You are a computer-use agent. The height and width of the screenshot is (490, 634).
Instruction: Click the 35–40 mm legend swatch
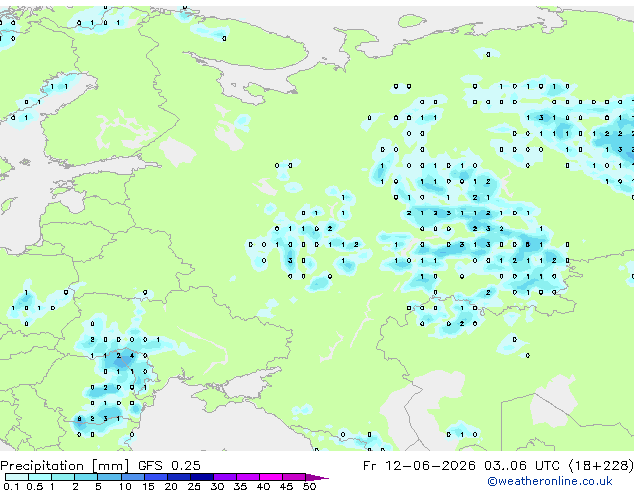click(x=248, y=477)
